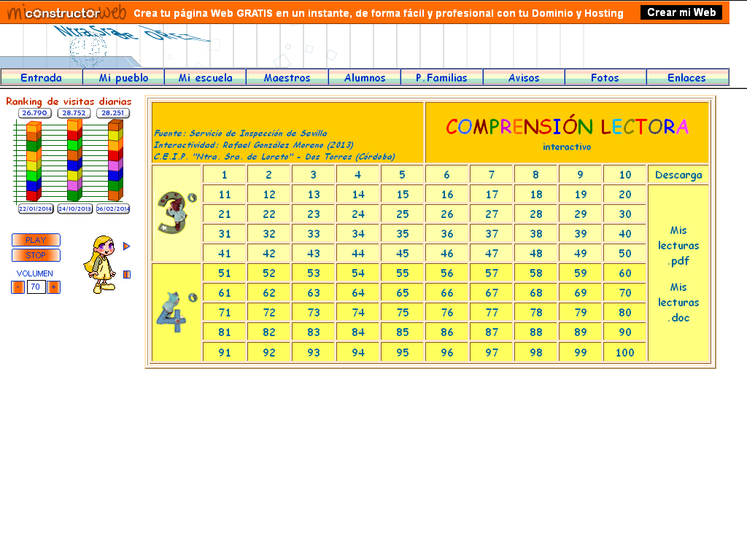Image resolution: width=747 pixels, height=560 pixels.
Task: Open reading number 79
Action: (580, 312)
